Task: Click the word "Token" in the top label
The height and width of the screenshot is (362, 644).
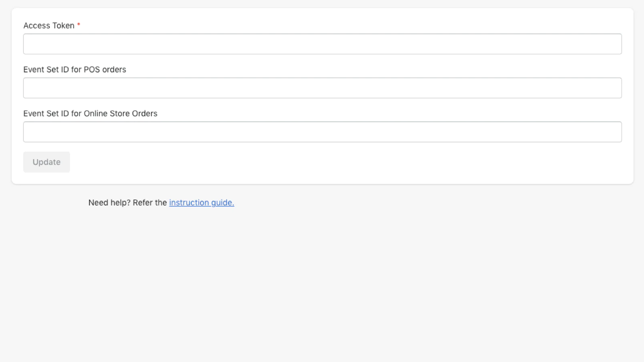Action: (x=63, y=26)
